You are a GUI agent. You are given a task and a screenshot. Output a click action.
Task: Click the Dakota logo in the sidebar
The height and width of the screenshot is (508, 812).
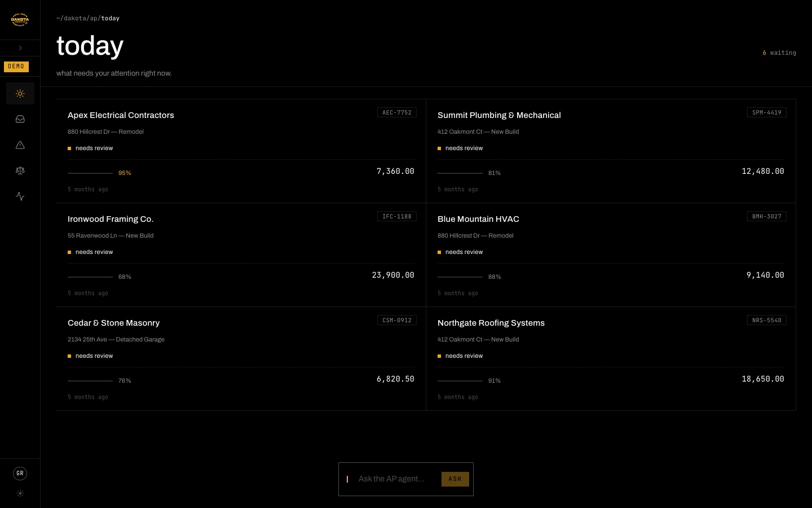coord(20,20)
